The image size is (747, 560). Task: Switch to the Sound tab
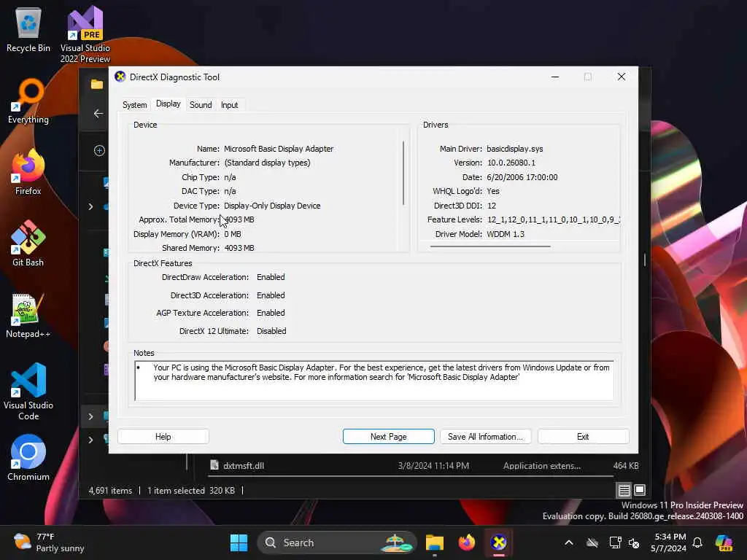point(201,105)
